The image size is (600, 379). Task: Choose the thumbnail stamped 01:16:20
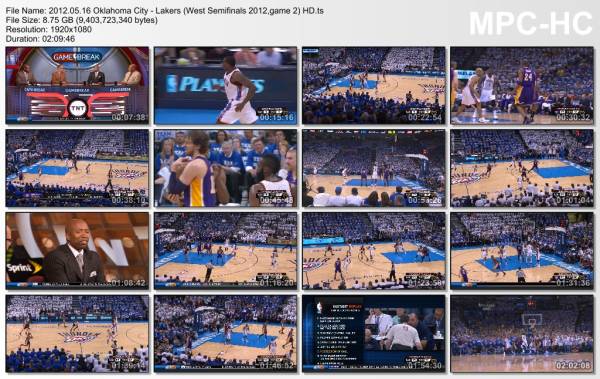pos(225,251)
